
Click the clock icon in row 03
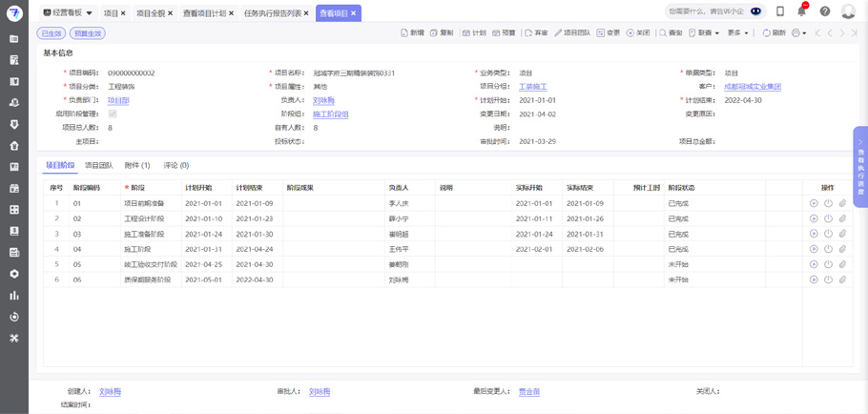[x=828, y=234]
